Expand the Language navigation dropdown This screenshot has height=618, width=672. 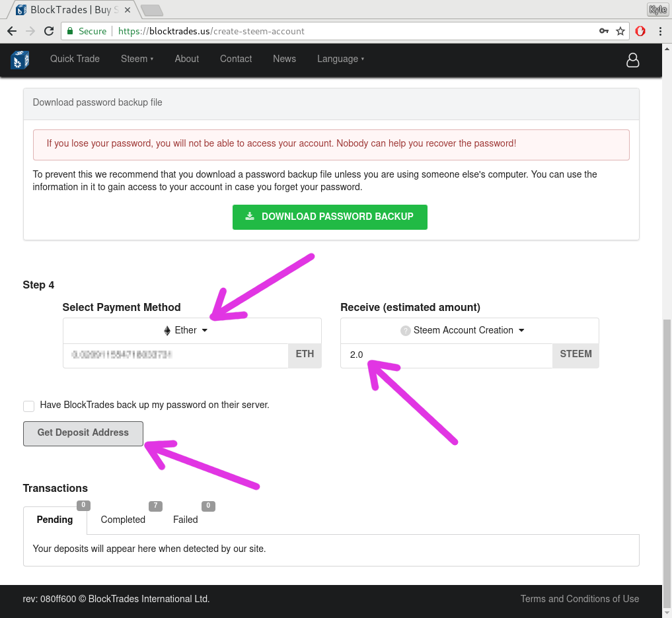pyautogui.click(x=340, y=59)
